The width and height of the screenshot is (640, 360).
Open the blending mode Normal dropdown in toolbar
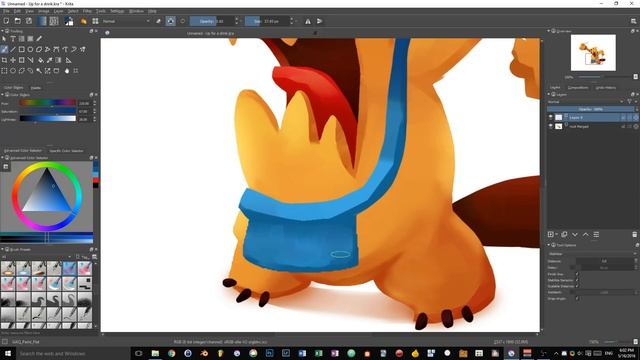126,21
